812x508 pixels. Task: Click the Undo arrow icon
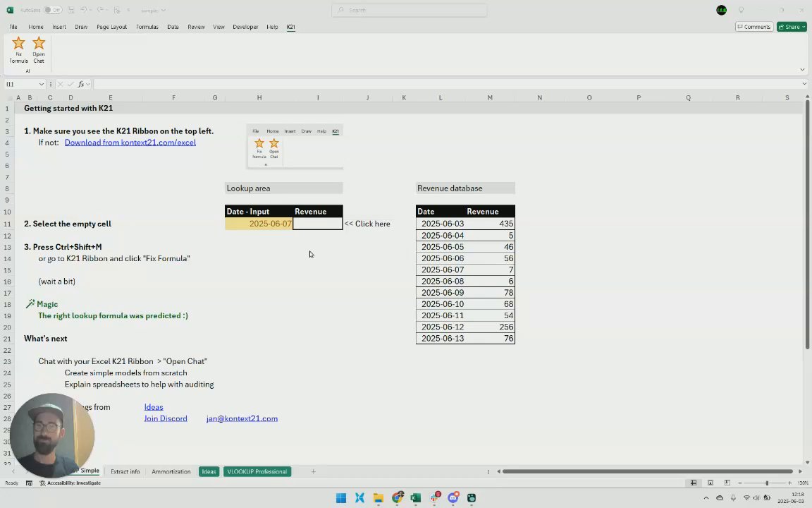(x=83, y=10)
